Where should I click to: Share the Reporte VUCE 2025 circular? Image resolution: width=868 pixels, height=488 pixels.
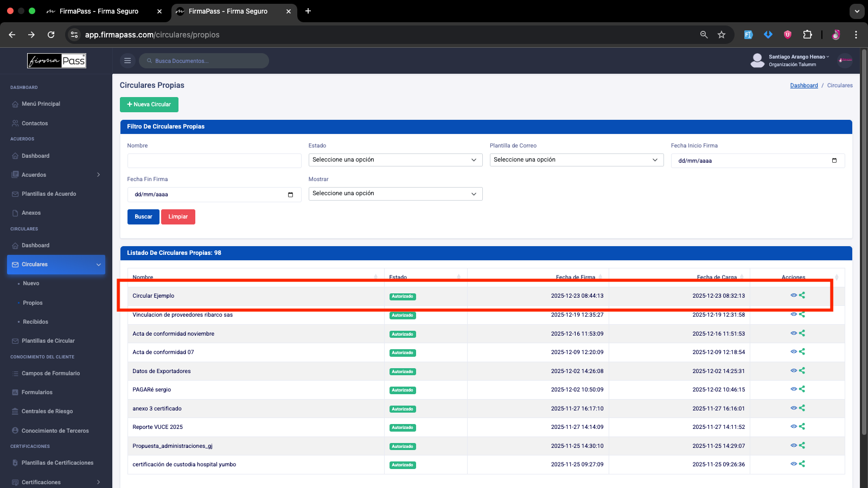[802, 427]
